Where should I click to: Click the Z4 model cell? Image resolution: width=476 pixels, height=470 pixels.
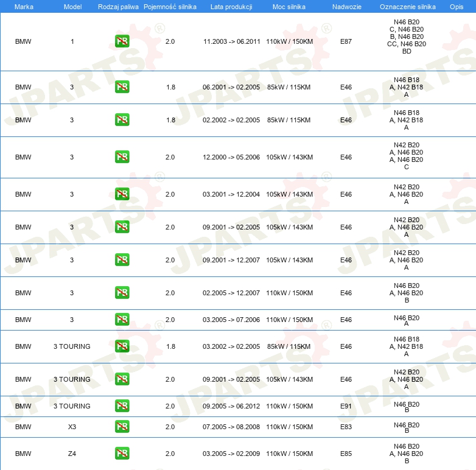click(x=72, y=454)
